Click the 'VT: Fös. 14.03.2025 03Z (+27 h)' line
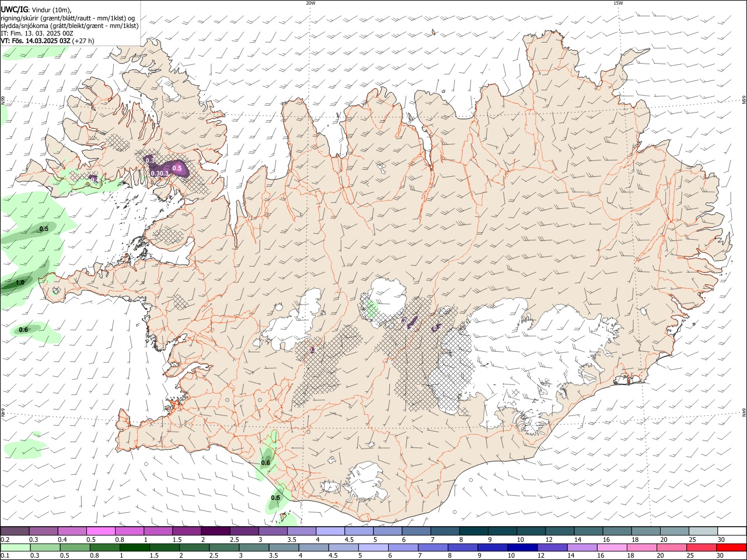 pos(47,41)
